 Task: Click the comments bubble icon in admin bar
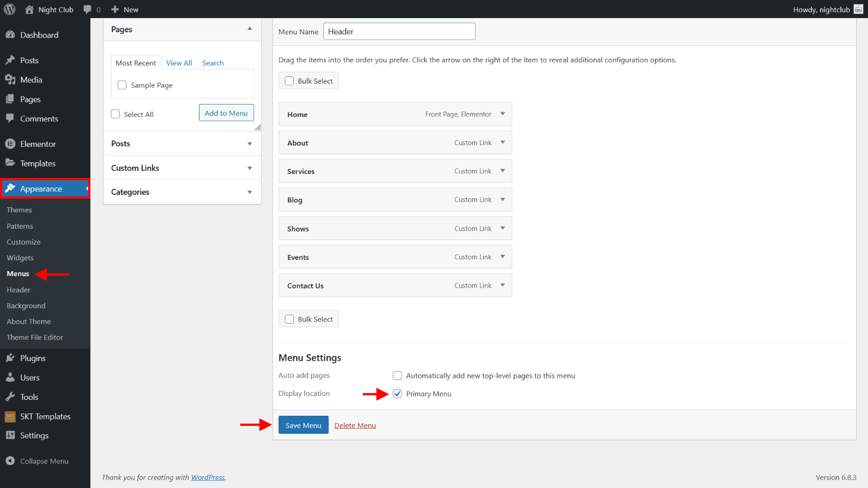pos(87,10)
